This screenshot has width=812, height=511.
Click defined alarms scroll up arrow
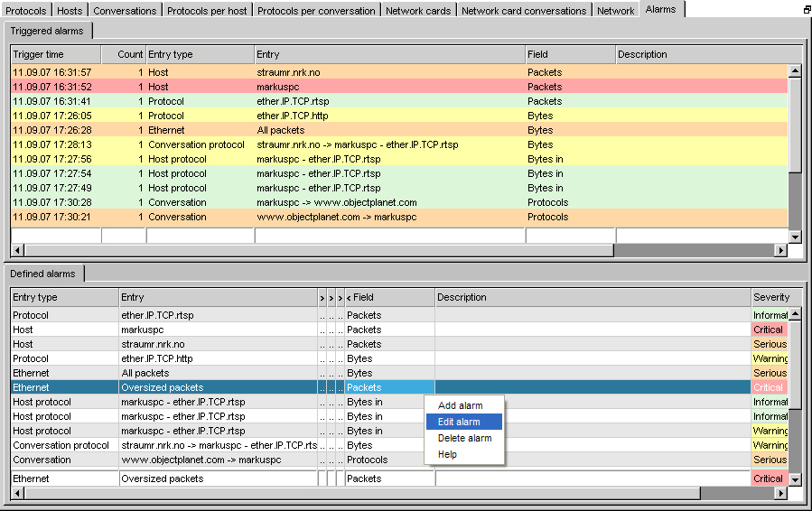pos(795,314)
